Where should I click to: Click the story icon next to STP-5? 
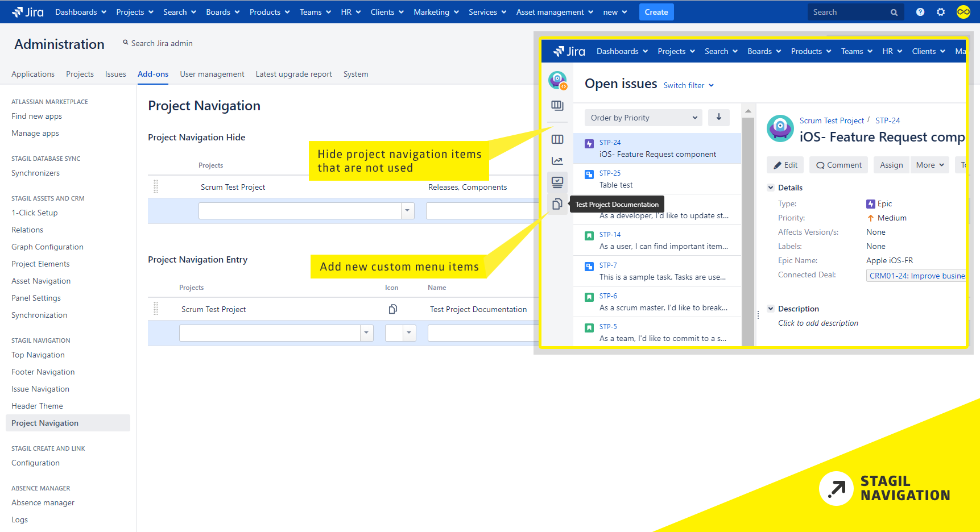point(589,328)
